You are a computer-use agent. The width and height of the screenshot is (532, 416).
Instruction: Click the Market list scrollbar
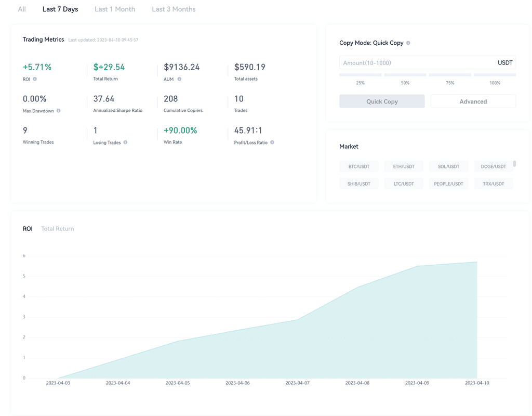[514, 164]
